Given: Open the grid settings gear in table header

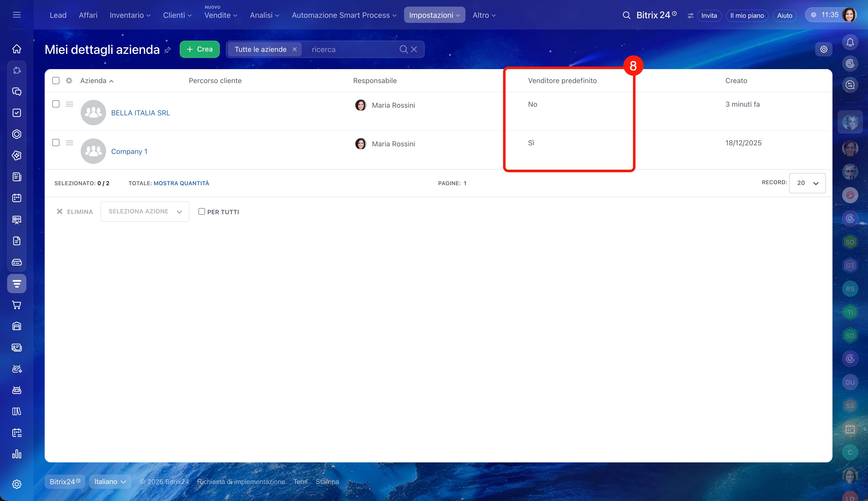Looking at the screenshot, I should tap(69, 81).
